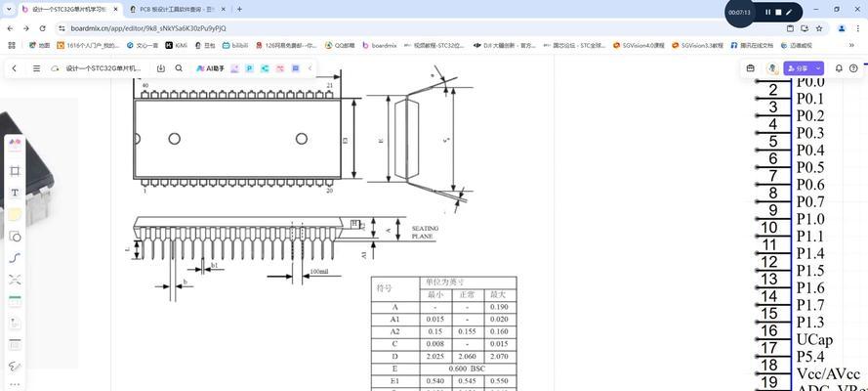
Task: Click the 2.060 cell in dimension table
Action: (468, 357)
